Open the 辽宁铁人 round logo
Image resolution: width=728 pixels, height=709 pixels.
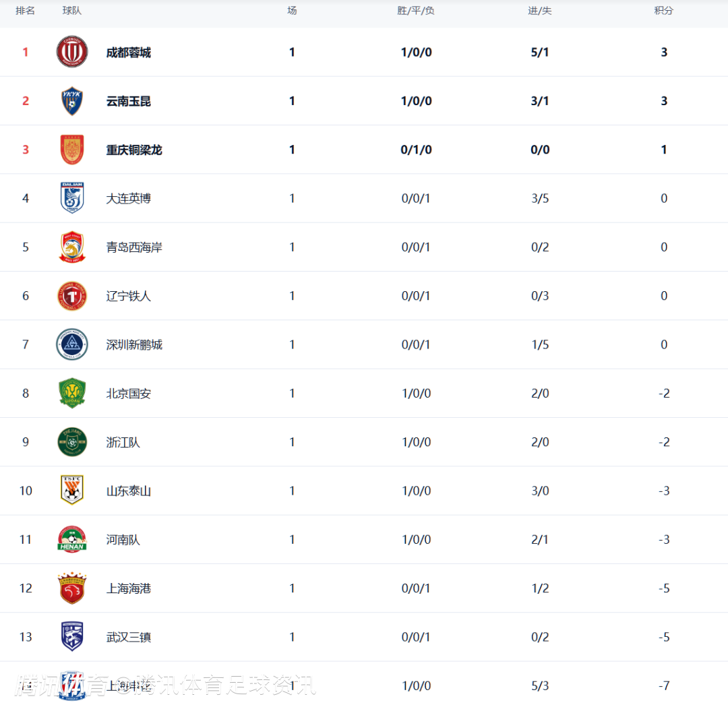(72, 296)
